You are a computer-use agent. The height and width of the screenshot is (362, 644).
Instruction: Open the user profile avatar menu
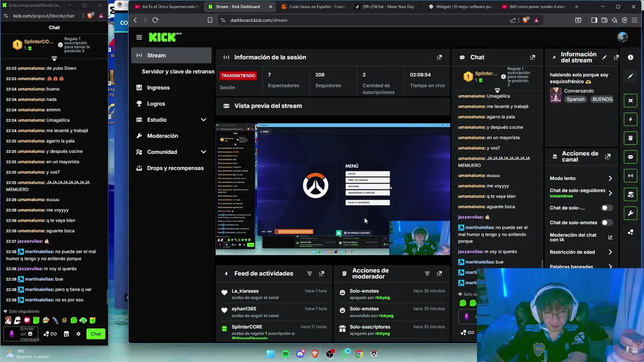coord(622,37)
